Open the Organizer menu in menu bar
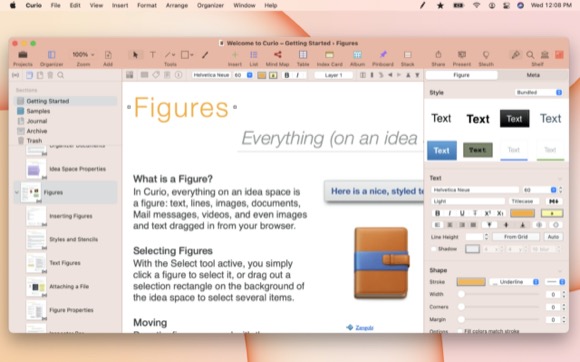This screenshot has height=362, width=580. (210, 6)
